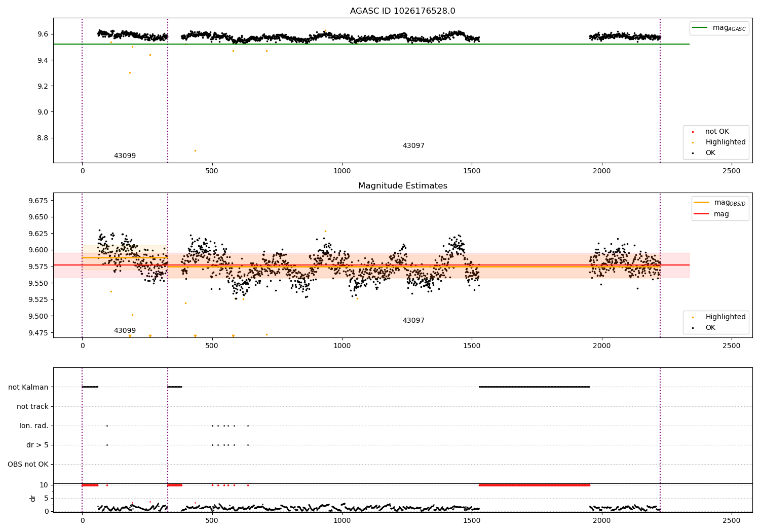760x532 pixels.
Task: Click the 'dr' y-axis label
Action: tap(33, 498)
